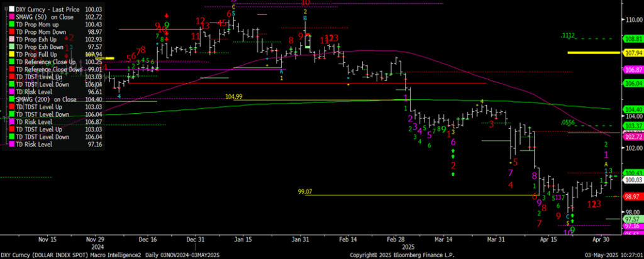This screenshot has width=644, height=259.
Task: Click the 104.99 yellow level label
Action: click(x=233, y=97)
